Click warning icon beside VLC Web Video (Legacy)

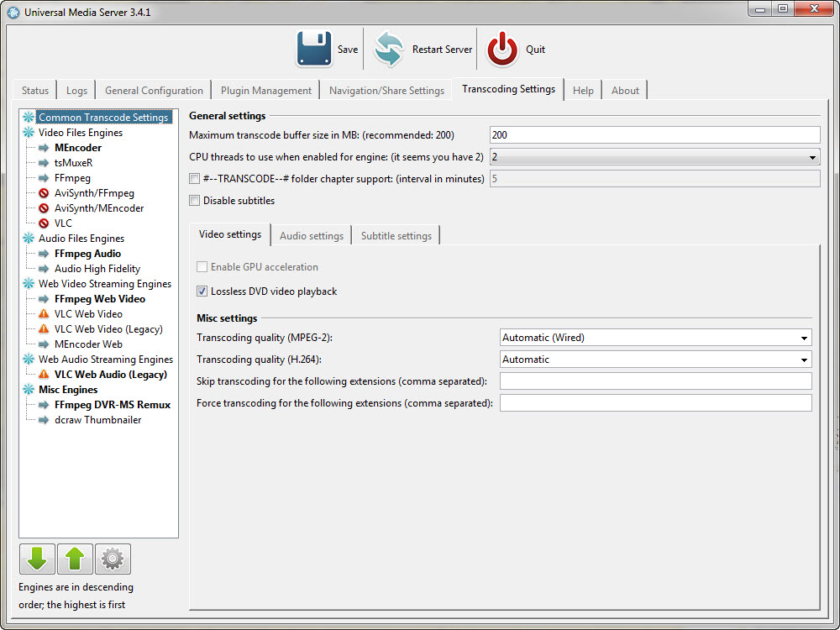click(44, 329)
